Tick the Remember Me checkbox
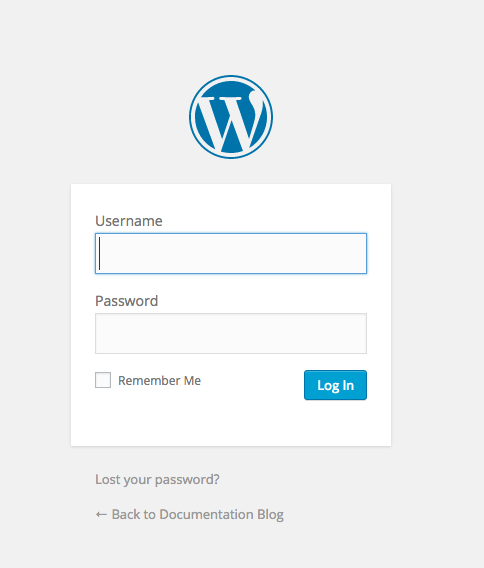The width and height of the screenshot is (484, 568). 103,380
